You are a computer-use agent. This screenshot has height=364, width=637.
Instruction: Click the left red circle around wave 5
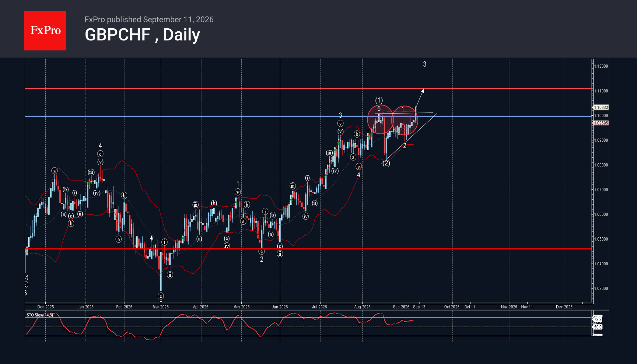tap(380, 120)
